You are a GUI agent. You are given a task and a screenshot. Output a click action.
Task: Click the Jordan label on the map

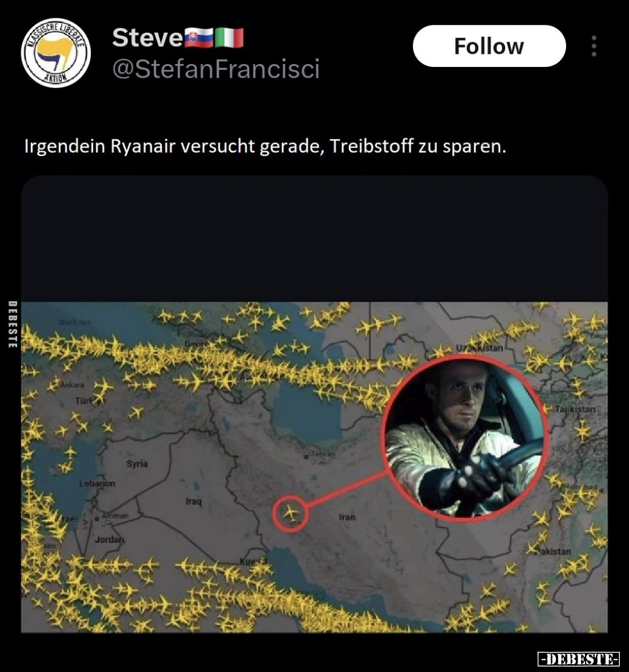[x=109, y=539]
